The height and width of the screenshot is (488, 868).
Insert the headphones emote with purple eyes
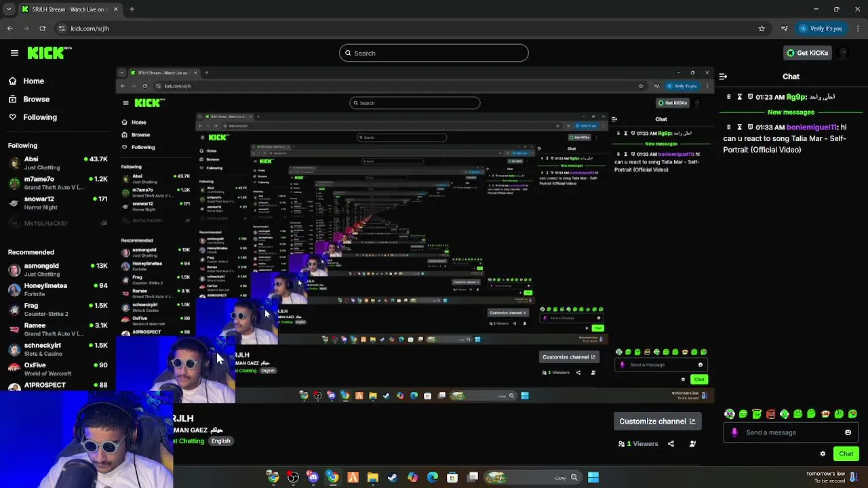[x=730, y=414]
